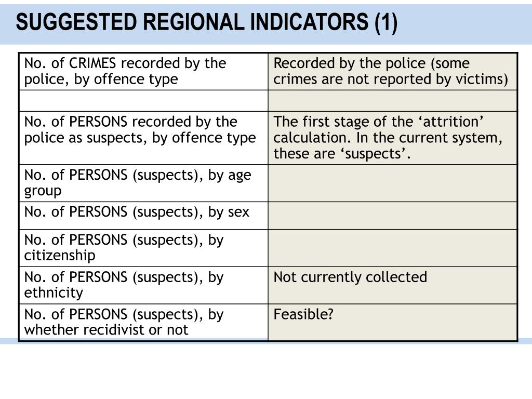Click the blank cell beside 'by citizenship'
532x399 pixels.
[x=393, y=248]
